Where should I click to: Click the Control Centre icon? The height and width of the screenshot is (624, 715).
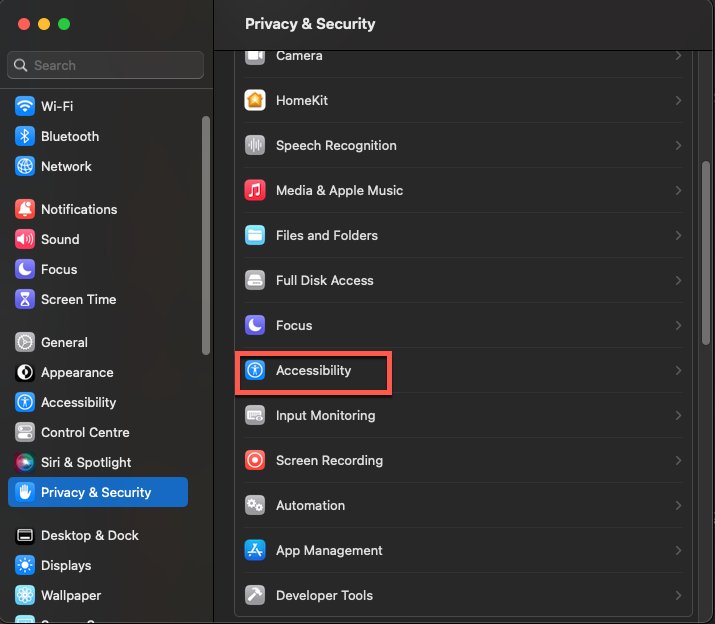(25, 432)
